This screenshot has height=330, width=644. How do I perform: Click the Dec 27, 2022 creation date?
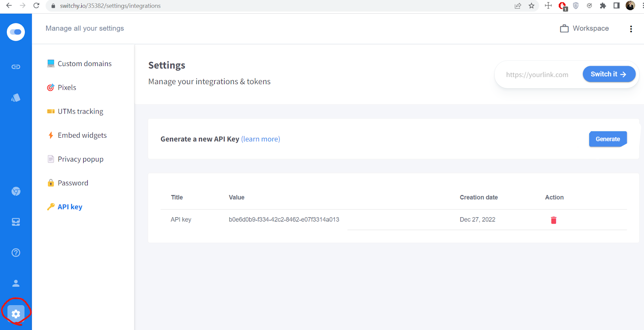[477, 220]
